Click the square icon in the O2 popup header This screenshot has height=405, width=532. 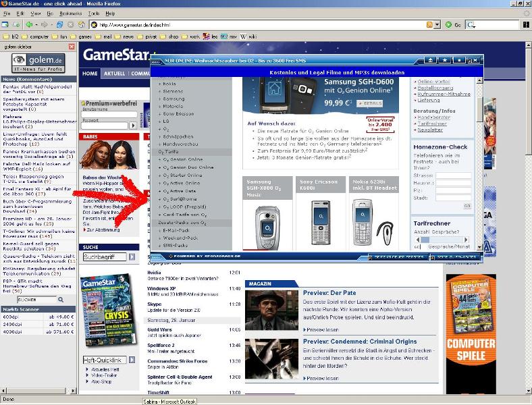click(x=459, y=60)
